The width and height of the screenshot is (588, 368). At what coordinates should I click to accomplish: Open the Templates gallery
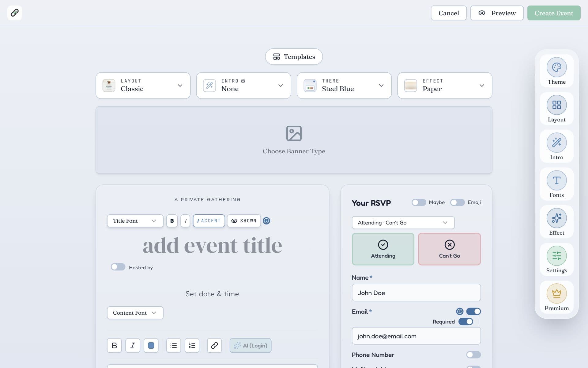click(294, 57)
